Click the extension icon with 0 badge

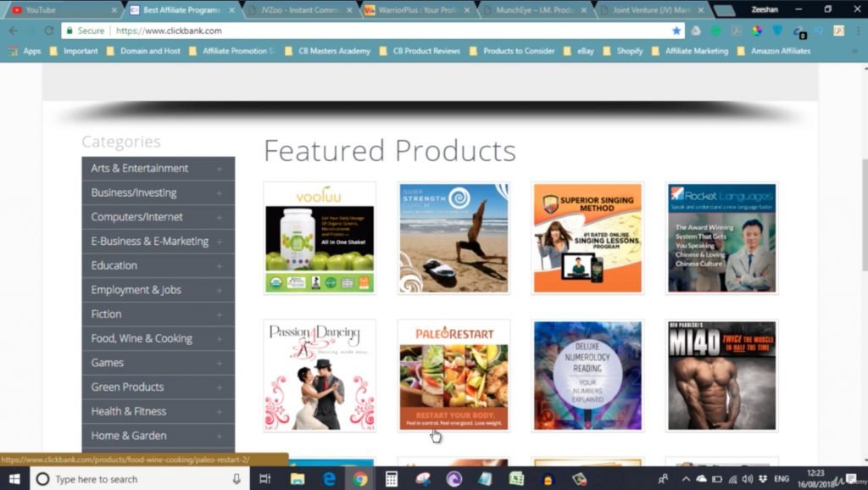798,32
